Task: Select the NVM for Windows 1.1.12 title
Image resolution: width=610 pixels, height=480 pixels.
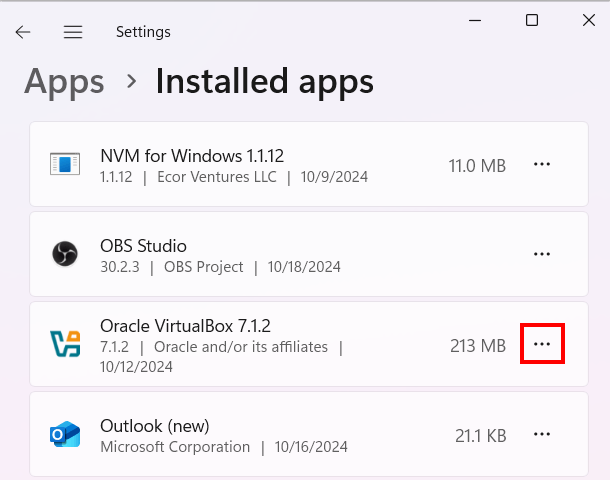Action: click(x=192, y=156)
